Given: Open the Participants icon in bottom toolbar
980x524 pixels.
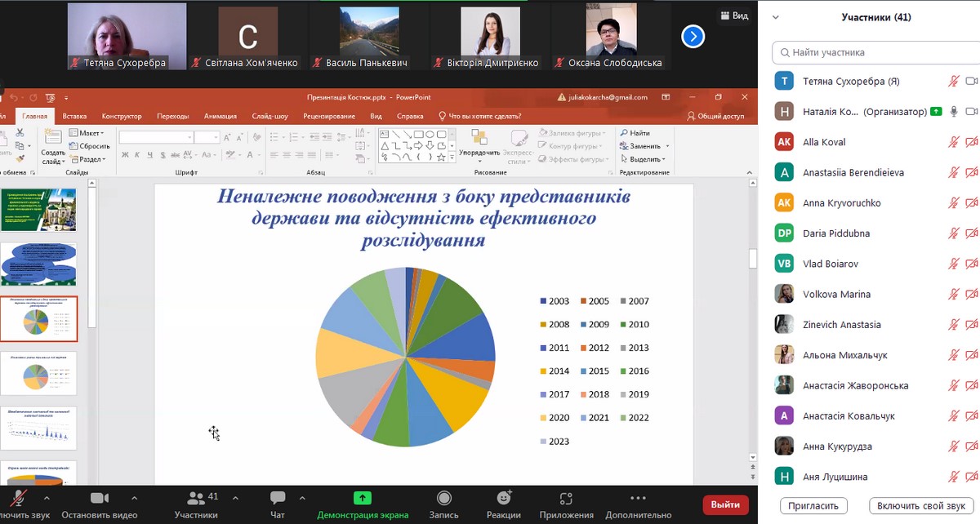Looking at the screenshot, I should pyautogui.click(x=196, y=499).
